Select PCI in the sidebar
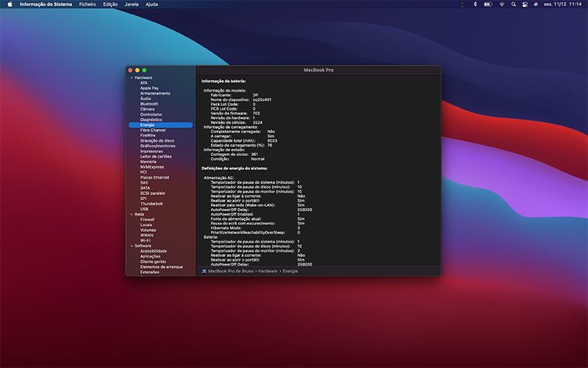The width and height of the screenshot is (588, 368). click(143, 172)
